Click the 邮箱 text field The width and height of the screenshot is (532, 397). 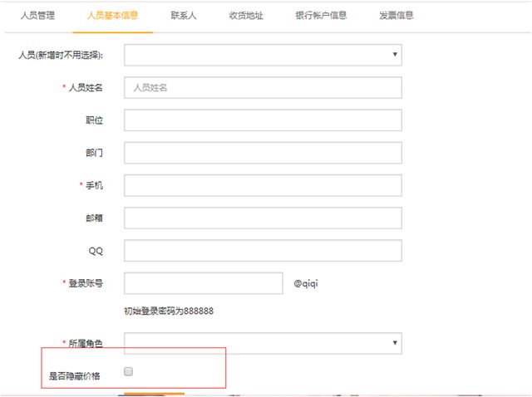pyautogui.click(x=263, y=218)
